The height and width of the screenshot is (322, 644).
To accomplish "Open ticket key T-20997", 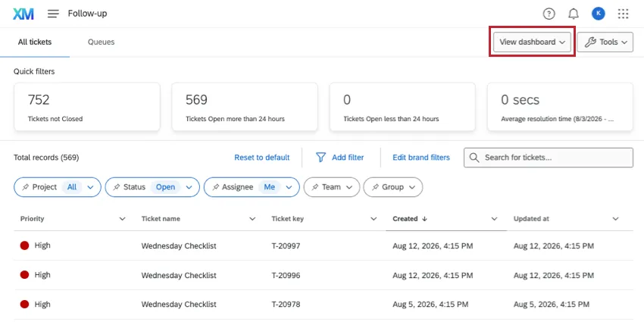I will pos(286,246).
